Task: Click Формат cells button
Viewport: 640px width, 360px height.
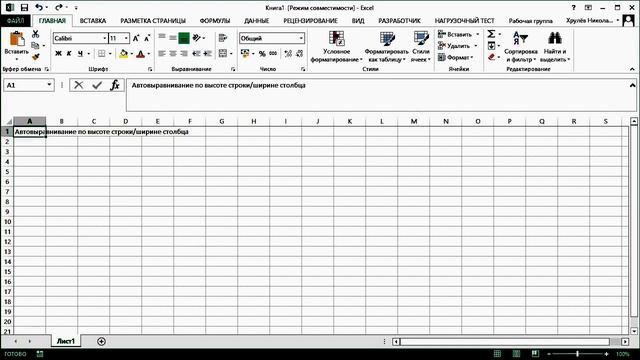Action: point(456,57)
